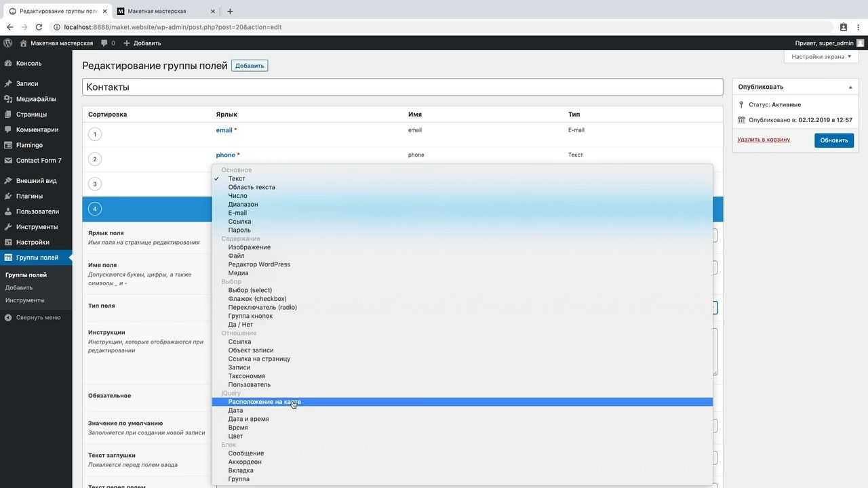Click the Контакты title input field

coord(403,87)
